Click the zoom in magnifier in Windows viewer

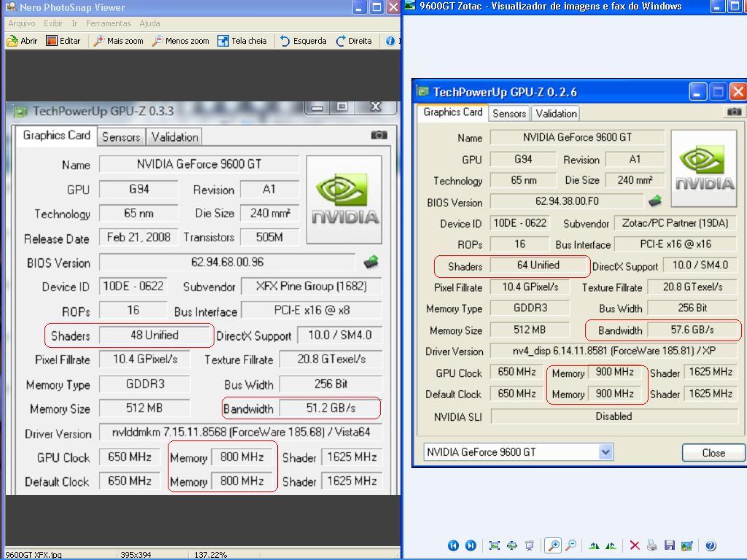coord(553,545)
